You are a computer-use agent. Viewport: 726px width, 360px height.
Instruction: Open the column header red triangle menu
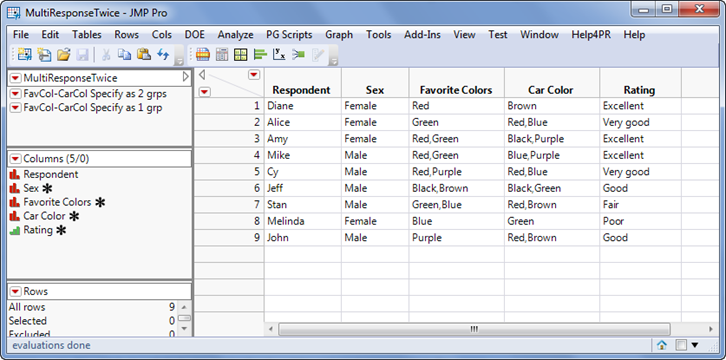[254, 75]
